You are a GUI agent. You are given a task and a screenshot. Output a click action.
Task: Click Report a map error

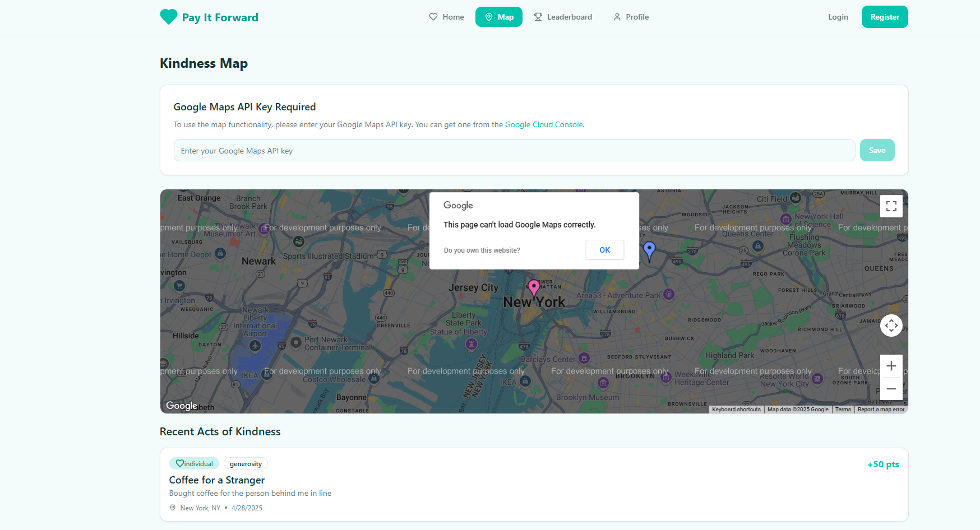[x=881, y=410]
